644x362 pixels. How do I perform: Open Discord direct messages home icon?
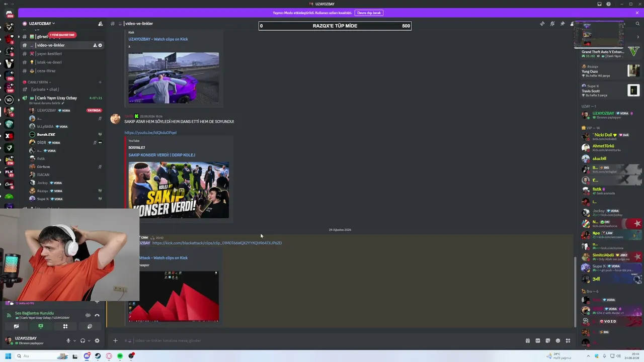tap(9, 14)
